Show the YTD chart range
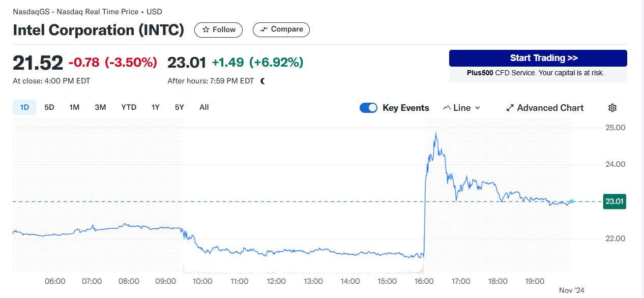Viewport: 644px width, 298px height. [129, 107]
